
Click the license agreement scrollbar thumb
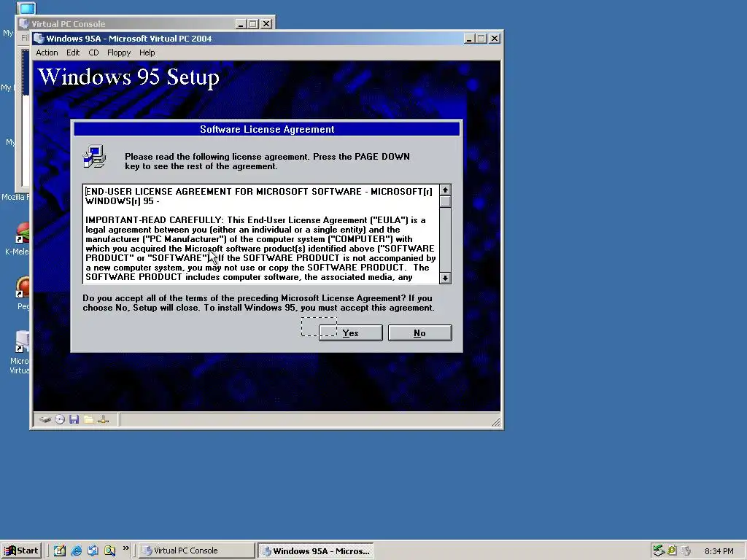tap(445, 201)
